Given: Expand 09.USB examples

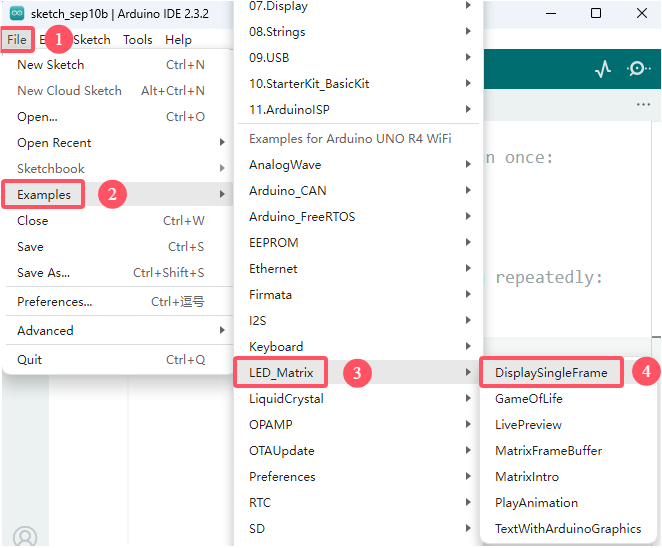Looking at the screenshot, I should point(359,58).
